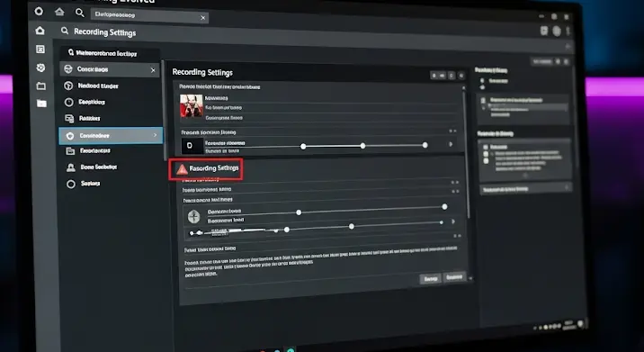Click the red game thumbnail in Recording Settings
Screen dimensions: 644x352
pos(192,105)
